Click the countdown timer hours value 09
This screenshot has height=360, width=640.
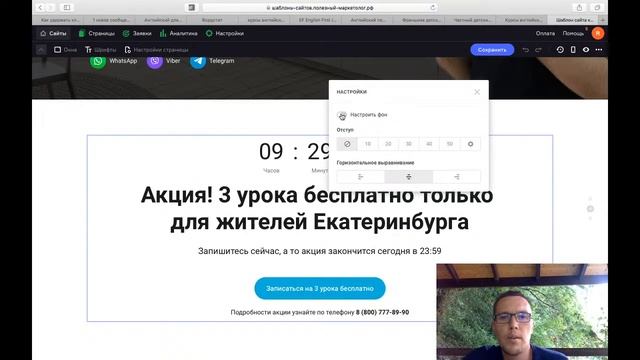pos(271,151)
